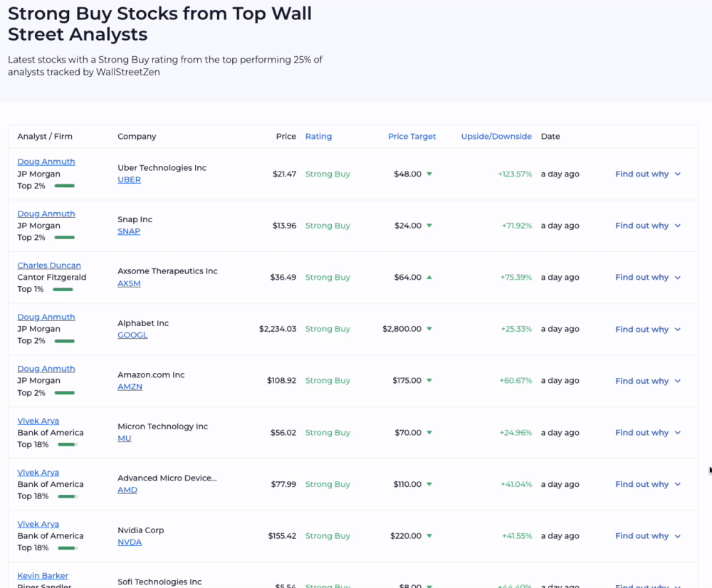Screen dimensions: 712x588
Task: Click the $2,800.00 price target value
Action: click(402, 329)
